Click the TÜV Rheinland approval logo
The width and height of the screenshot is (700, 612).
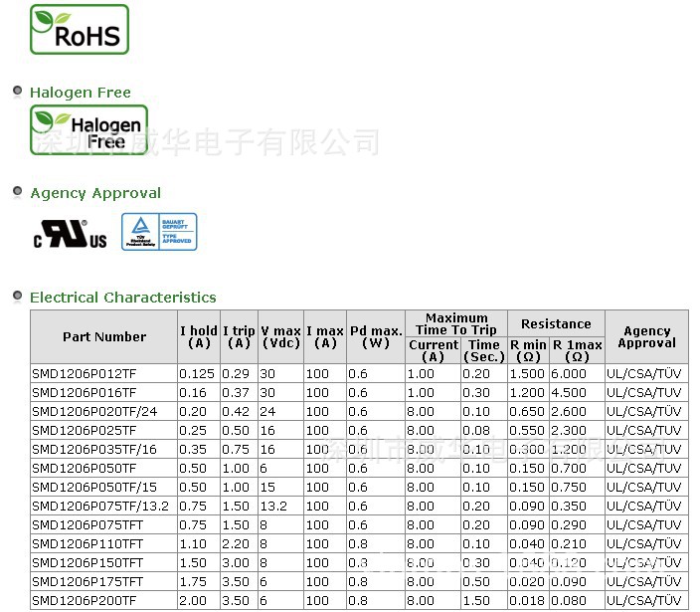159,232
